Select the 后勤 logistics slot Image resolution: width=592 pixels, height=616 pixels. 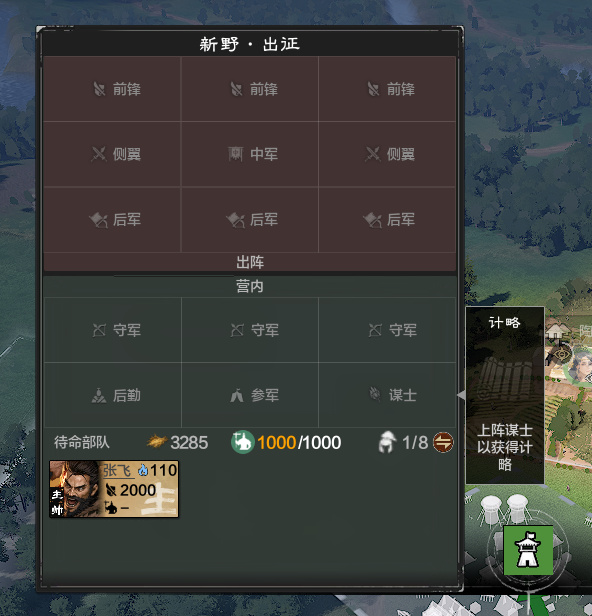pos(113,395)
